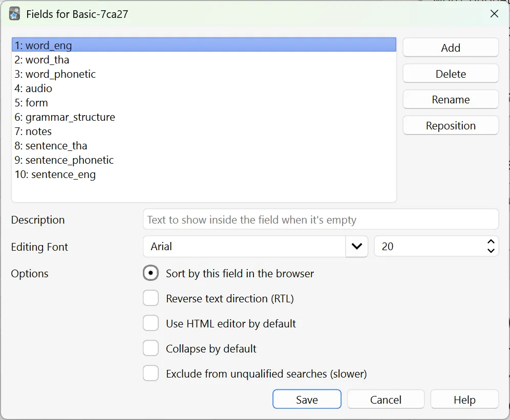Select Sort by this field radio button
510x420 pixels.
[x=151, y=273]
